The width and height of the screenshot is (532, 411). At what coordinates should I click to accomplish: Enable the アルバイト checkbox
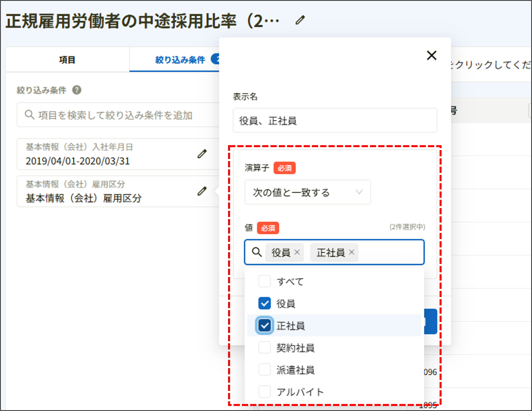(x=265, y=392)
